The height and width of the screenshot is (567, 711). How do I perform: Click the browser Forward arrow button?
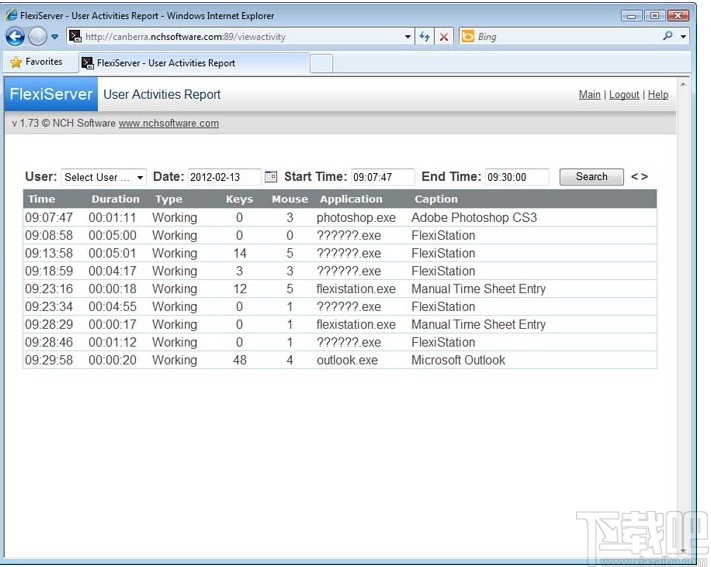point(38,36)
